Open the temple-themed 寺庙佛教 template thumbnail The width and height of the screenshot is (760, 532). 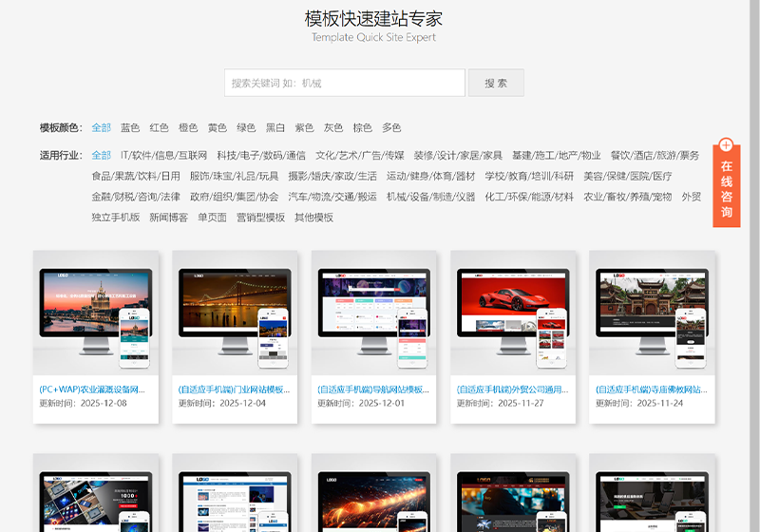(x=652, y=313)
